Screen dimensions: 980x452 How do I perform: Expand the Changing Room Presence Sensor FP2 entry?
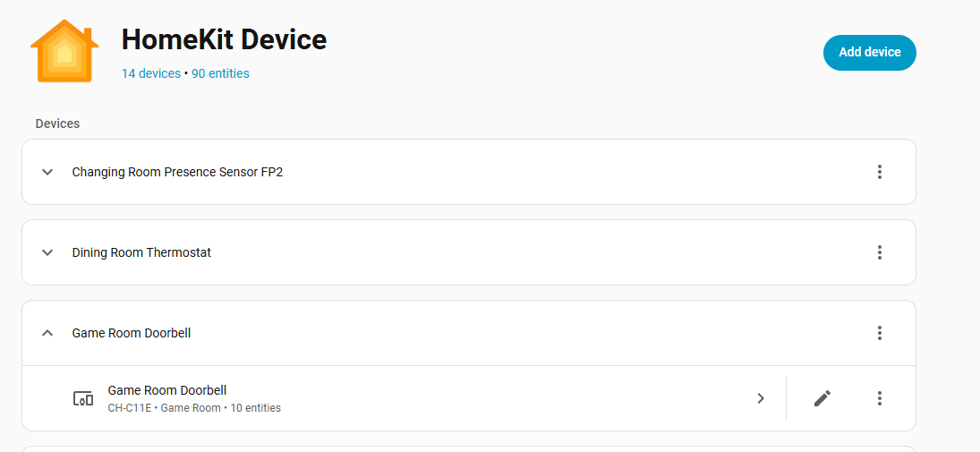click(47, 172)
